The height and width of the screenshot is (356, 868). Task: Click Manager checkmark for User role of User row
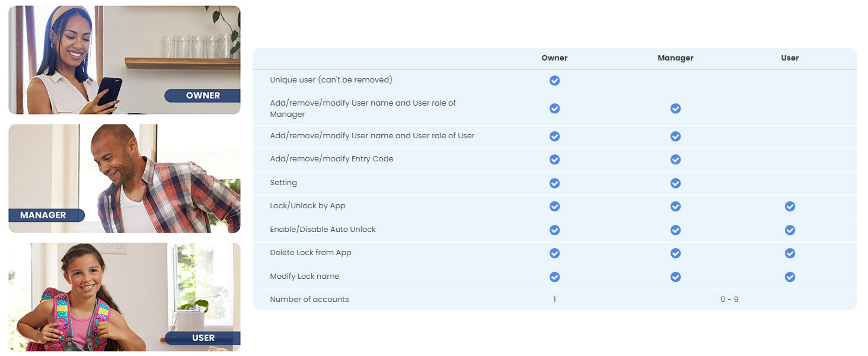[x=675, y=136]
